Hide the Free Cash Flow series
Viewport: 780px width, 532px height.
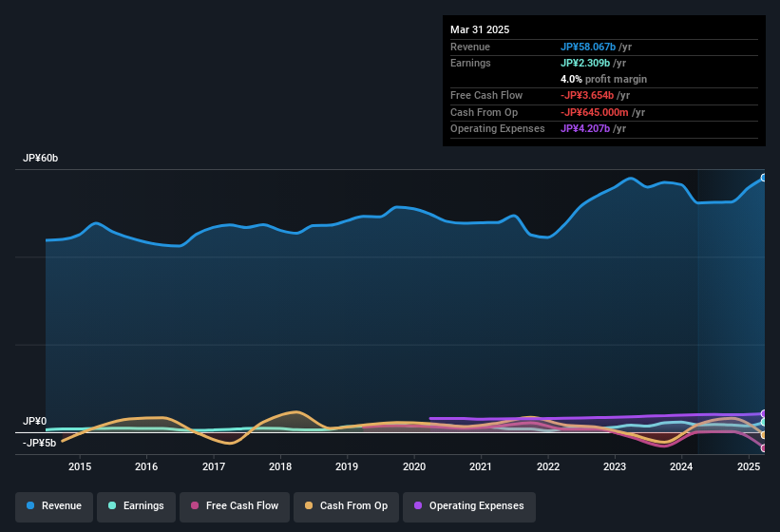tap(235, 506)
